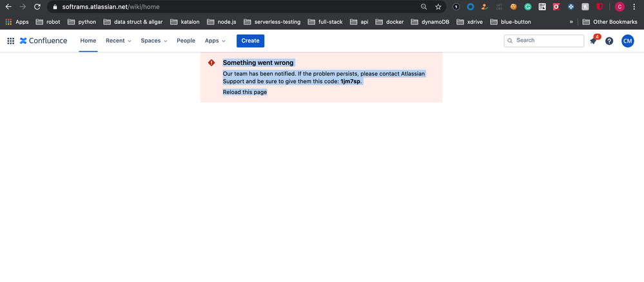Open the robot bookmark folder

(48, 22)
